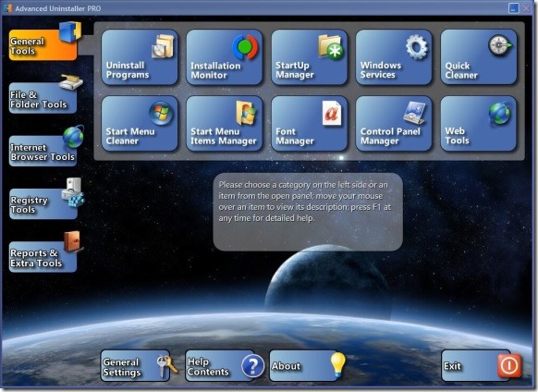Image resolution: width=538 pixels, height=392 pixels.
Task: Select the Registry Tools category
Action: (43, 204)
